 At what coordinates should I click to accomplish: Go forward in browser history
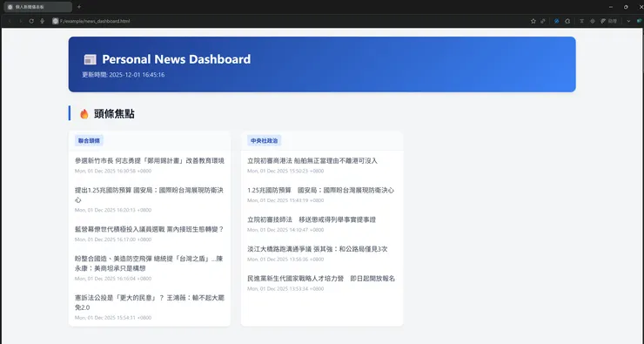(21, 21)
